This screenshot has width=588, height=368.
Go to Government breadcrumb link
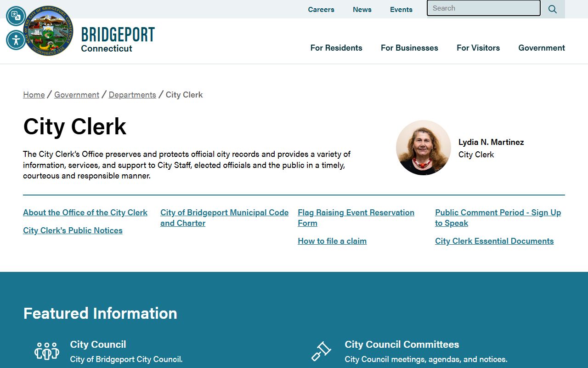pos(77,95)
